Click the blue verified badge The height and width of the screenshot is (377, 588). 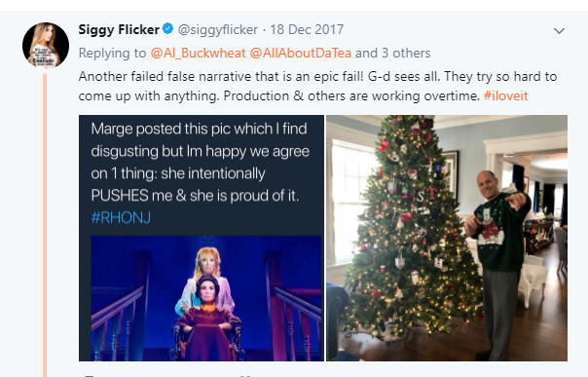point(168,28)
